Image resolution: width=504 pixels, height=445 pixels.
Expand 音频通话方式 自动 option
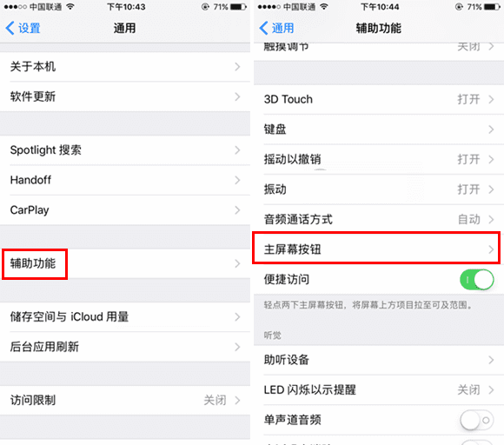pyautogui.click(x=379, y=219)
